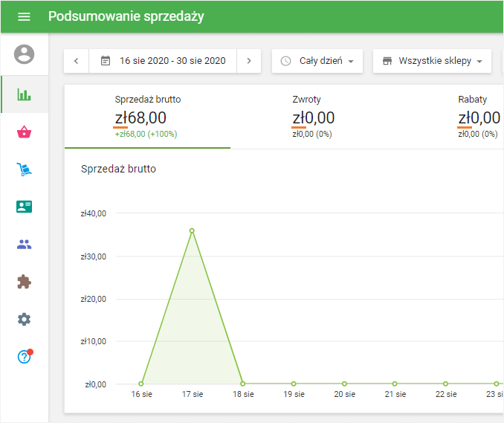This screenshot has height=423, width=504.
Task: Open date range 16 sie 2020 - 30 sie 2020
Action: click(x=163, y=61)
